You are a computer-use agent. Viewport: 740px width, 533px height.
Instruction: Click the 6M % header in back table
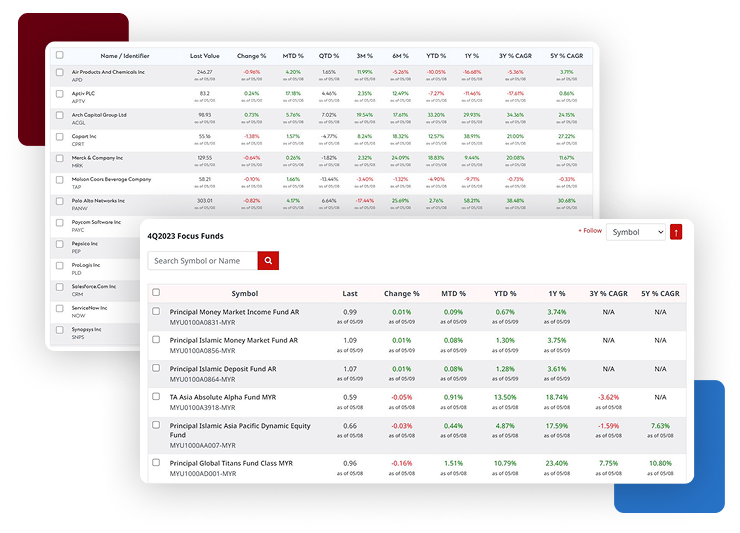pos(400,56)
